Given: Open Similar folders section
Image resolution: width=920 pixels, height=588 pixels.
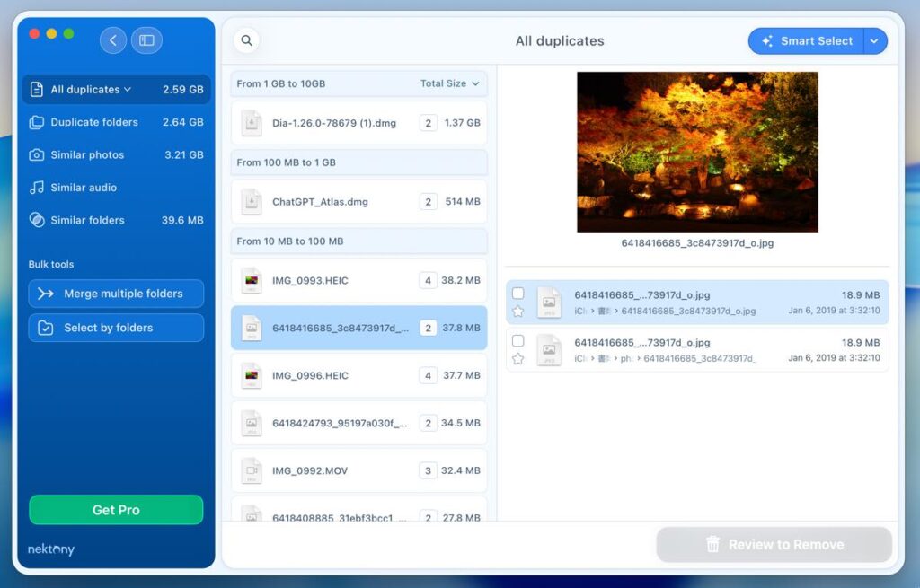Looking at the screenshot, I should (x=116, y=221).
